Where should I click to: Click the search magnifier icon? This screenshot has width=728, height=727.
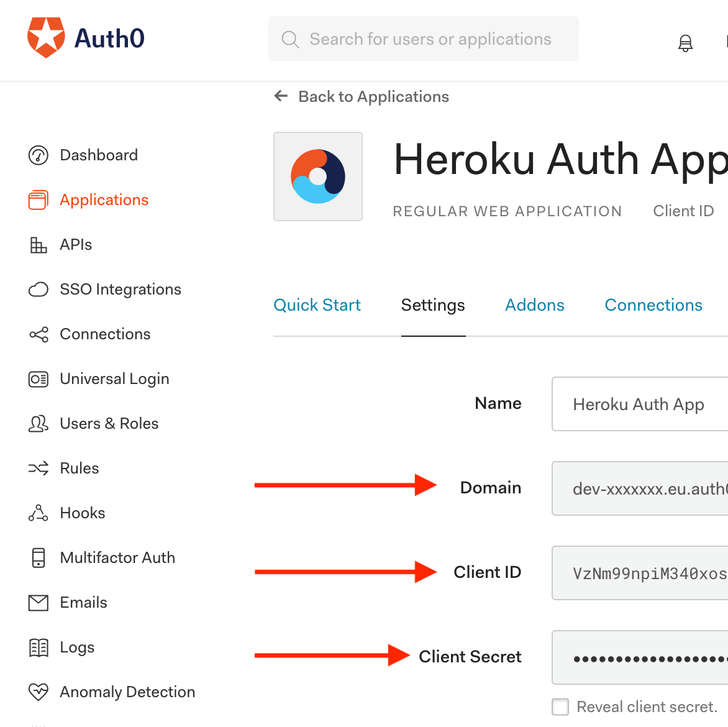coord(290,40)
